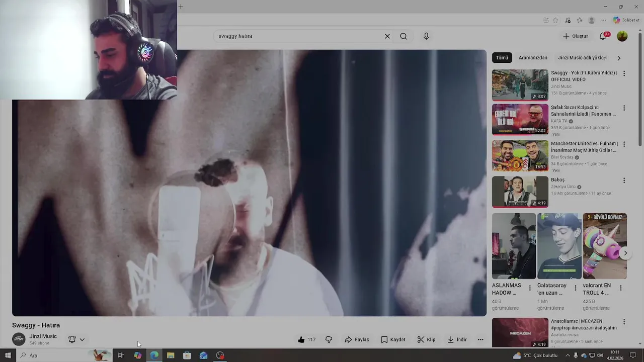Open Copilot app on taskbar
The height and width of the screenshot is (362, 644).
[x=137, y=355]
